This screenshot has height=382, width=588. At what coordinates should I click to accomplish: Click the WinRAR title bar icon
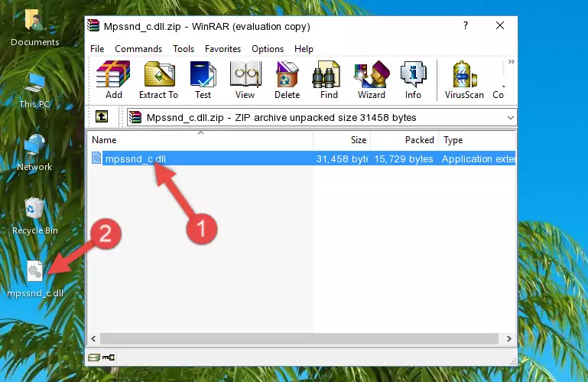(x=93, y=26)
